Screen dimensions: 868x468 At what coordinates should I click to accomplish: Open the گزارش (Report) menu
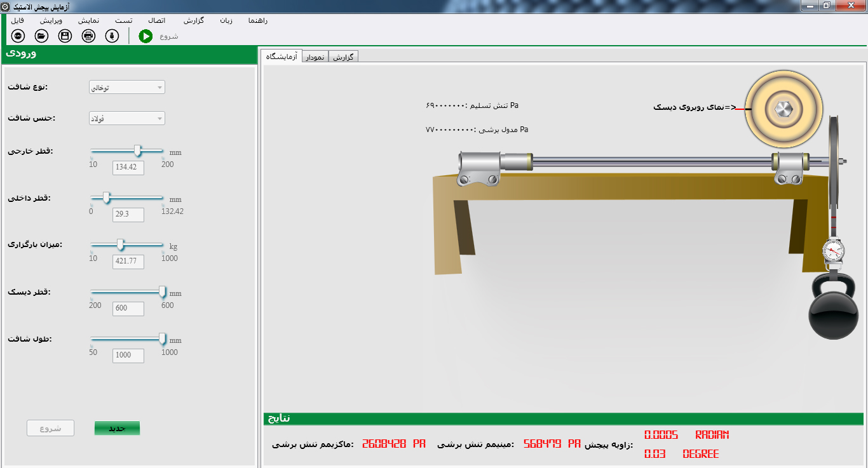pos(193,20)
